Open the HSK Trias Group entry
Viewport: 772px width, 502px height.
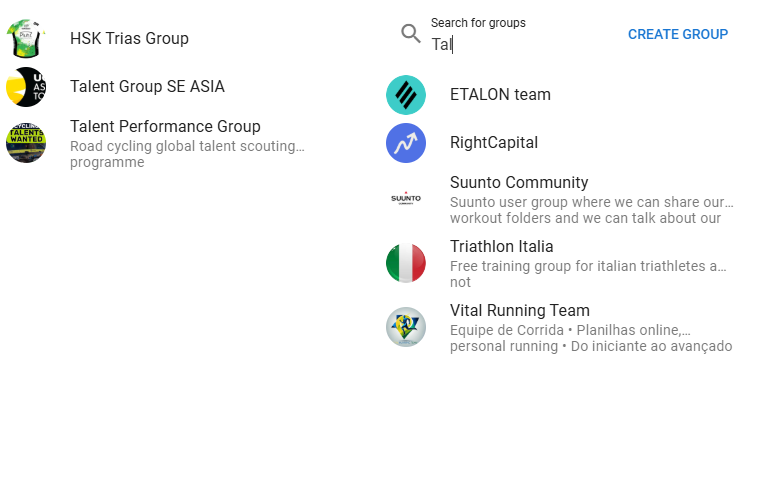click(x=129, y=38)
